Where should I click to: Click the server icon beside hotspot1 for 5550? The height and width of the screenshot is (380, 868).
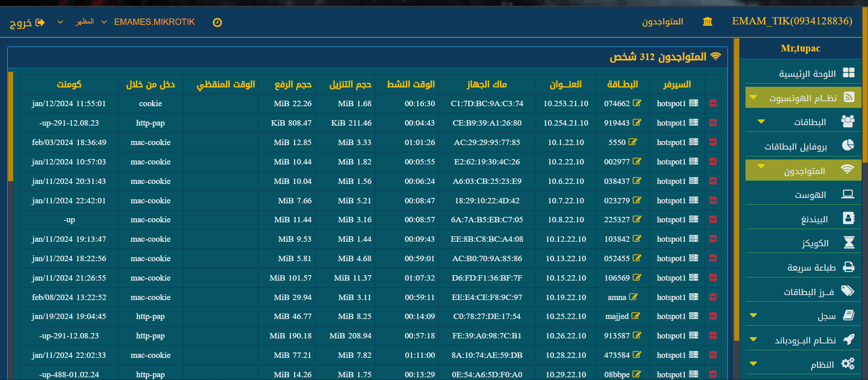(694, 142)
